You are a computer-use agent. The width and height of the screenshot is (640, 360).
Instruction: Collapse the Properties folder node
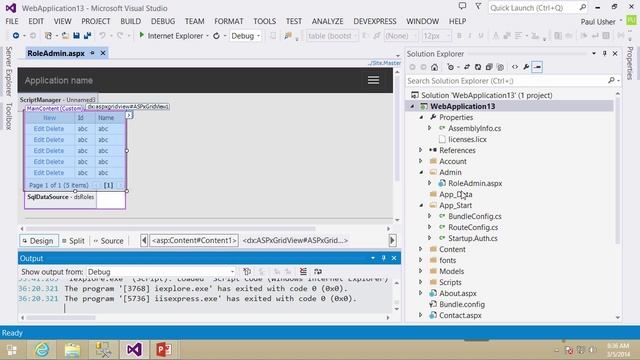421,117
